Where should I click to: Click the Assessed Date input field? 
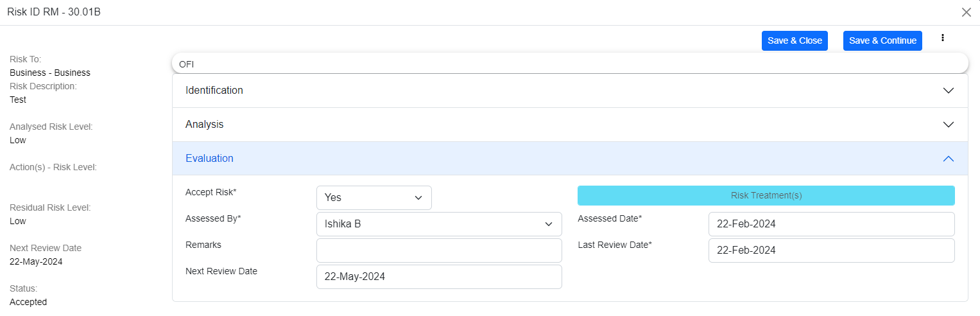(x=831, y=224)
